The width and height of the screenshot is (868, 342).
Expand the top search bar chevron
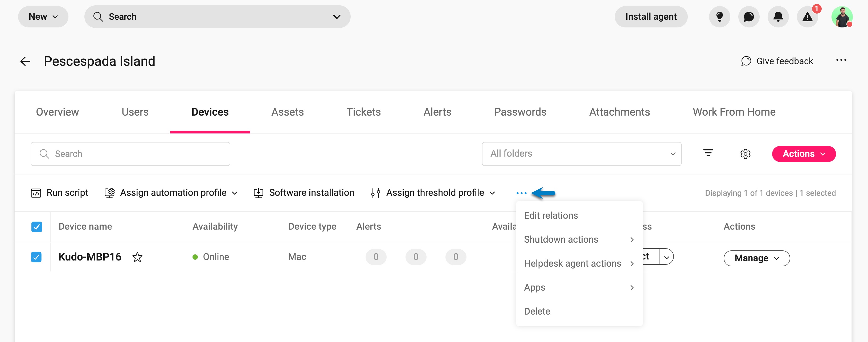point(337,17)
